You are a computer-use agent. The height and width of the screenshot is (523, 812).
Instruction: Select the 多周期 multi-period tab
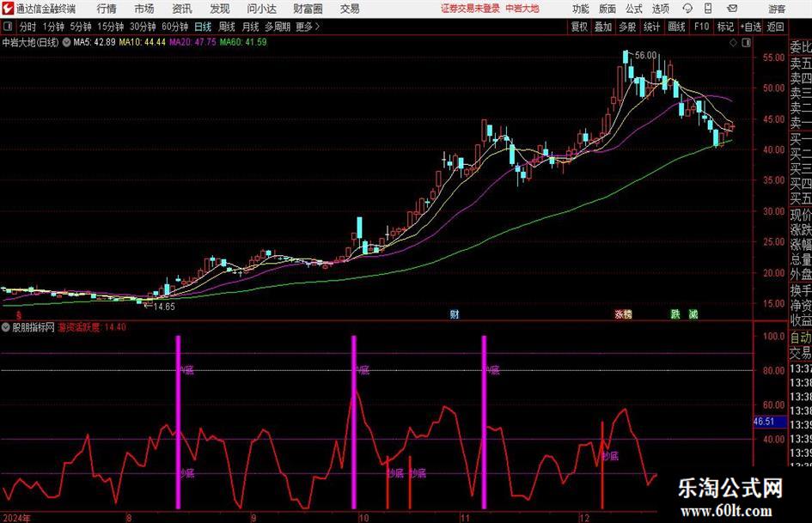pyautogui.click(x=278, y=27)
